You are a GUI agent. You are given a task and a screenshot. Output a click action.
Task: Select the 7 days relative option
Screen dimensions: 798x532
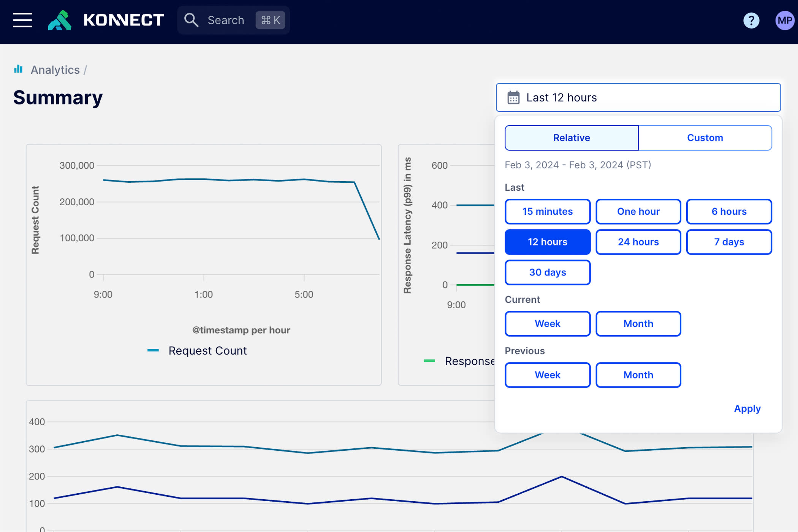click(729, 242)
